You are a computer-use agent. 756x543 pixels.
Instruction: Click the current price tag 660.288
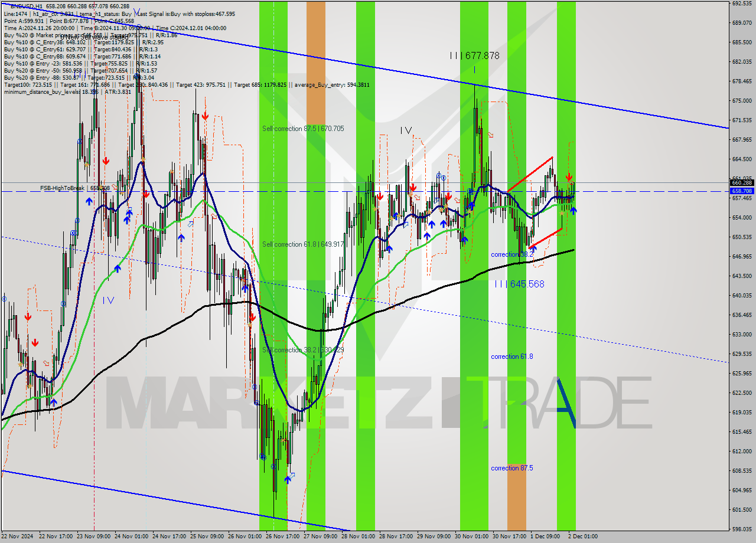click(x=742, y=183)
